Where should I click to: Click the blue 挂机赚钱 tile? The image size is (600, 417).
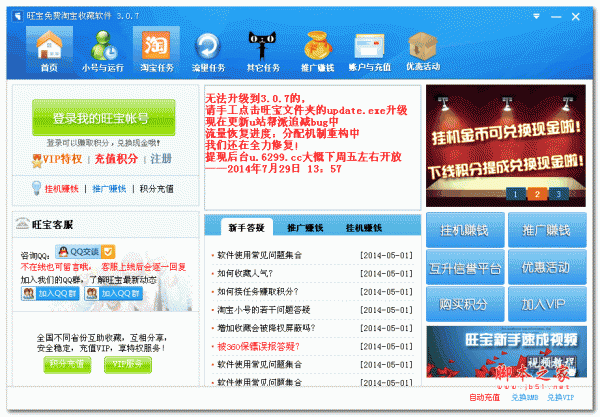tap(465, 230)
